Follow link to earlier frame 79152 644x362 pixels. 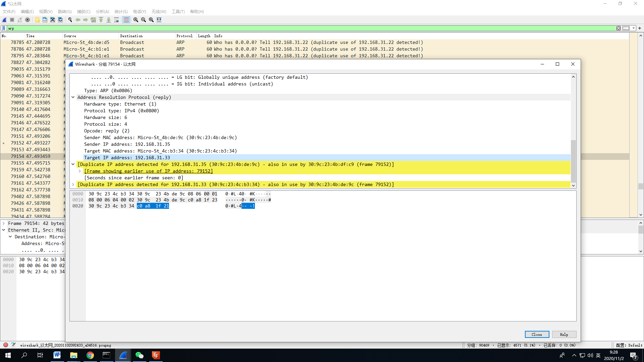pos(148,171)
